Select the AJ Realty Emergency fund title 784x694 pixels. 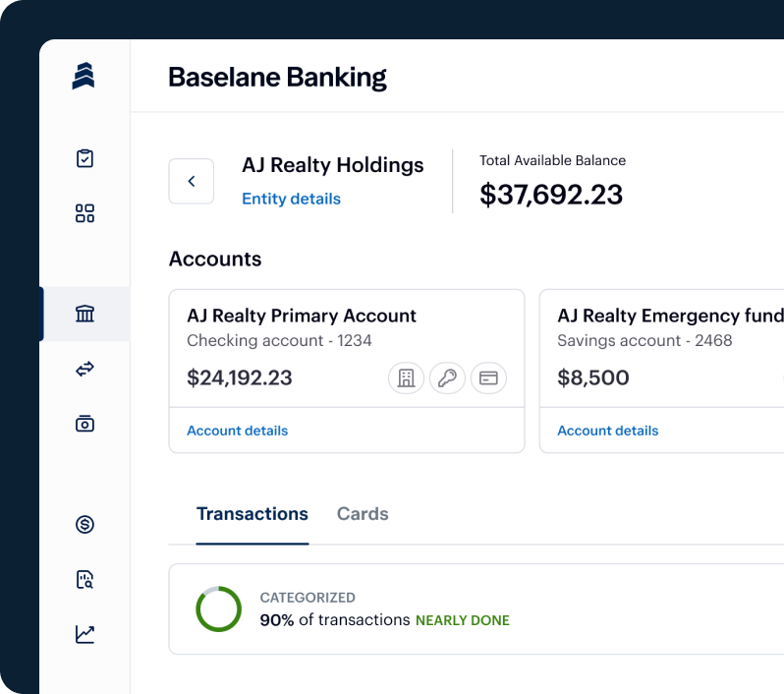click(x=670, y=316)
